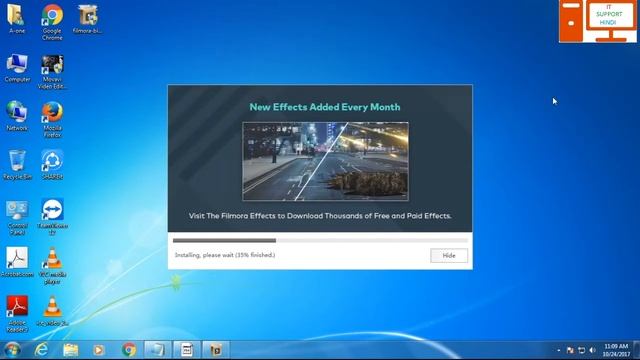Open Windows Media Player from the taskbar
This screenshot has height=360, width=640.
click(99, 350)
